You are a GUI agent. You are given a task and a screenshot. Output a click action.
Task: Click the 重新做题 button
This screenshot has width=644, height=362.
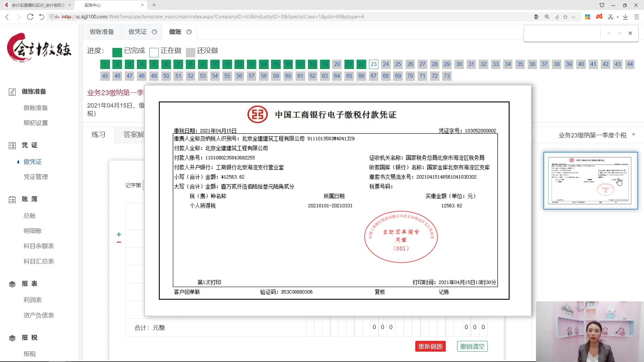tap(430, 347)
